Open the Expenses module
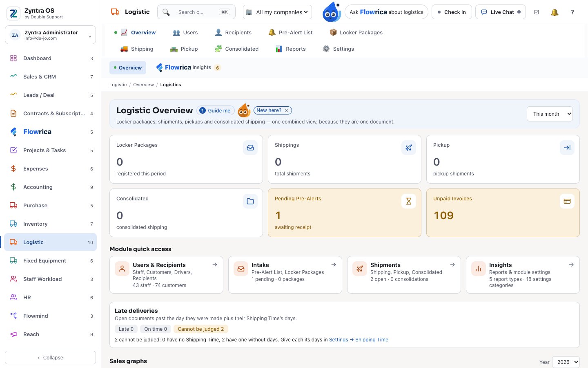 pyautogui.click(x=50, y=168)
